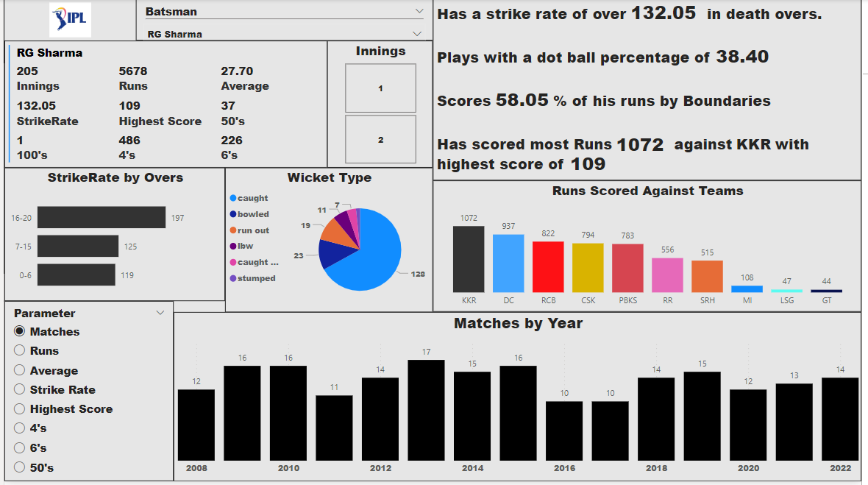Click the 16-20 overs StrikeRate bar
The image size is (868, 485).
103,218
